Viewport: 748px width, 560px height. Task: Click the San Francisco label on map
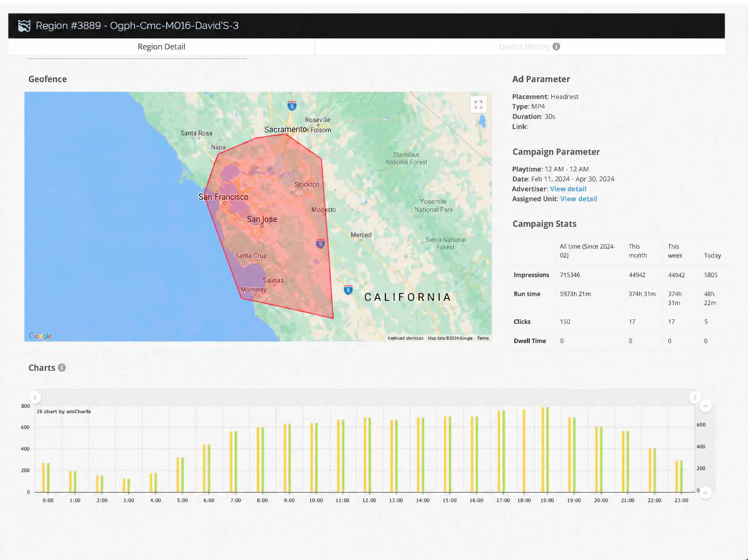tap(223, 197)
